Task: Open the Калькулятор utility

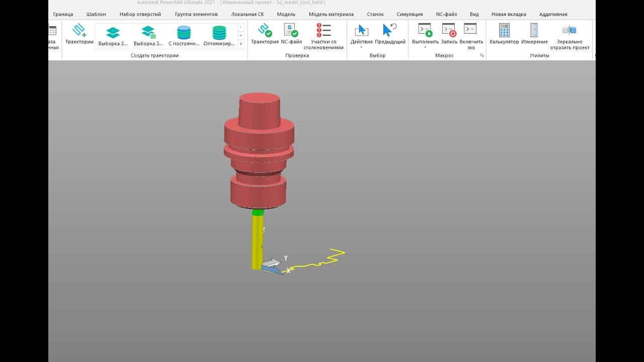Action: coord(504,34)
